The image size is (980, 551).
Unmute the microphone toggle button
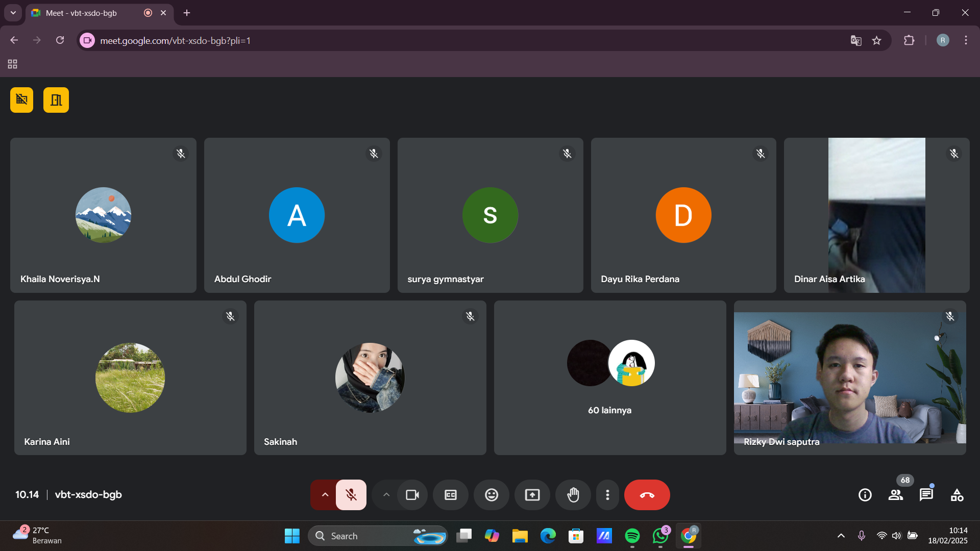[x=351, y=495]
